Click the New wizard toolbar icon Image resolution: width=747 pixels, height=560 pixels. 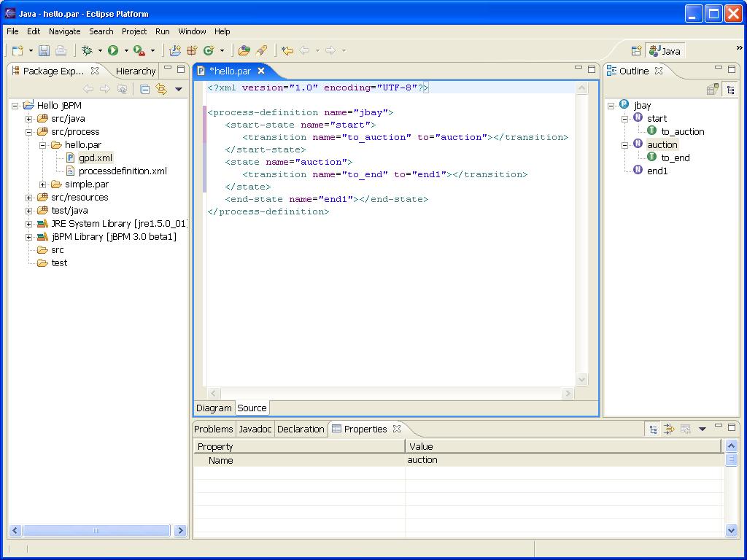18,50
